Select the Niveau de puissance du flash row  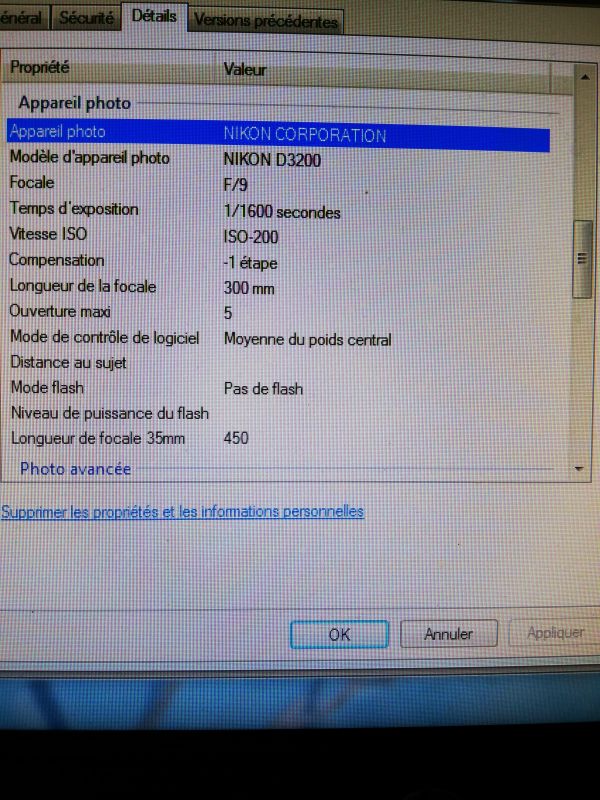[278, 413]
